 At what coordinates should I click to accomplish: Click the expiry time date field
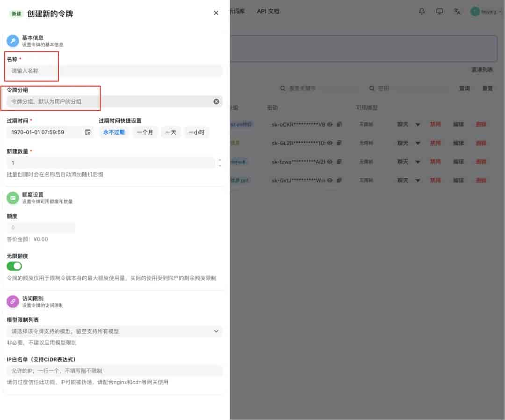tap(50, 132)
